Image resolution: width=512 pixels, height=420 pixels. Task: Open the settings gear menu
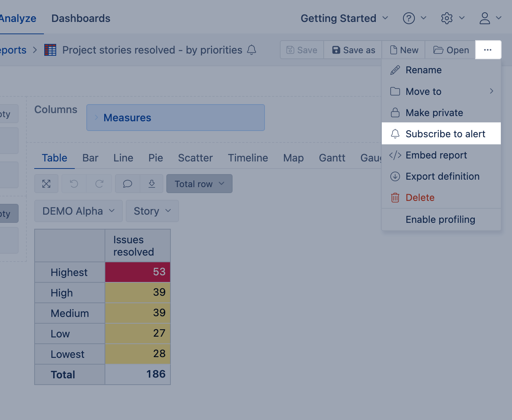[452, 18]
